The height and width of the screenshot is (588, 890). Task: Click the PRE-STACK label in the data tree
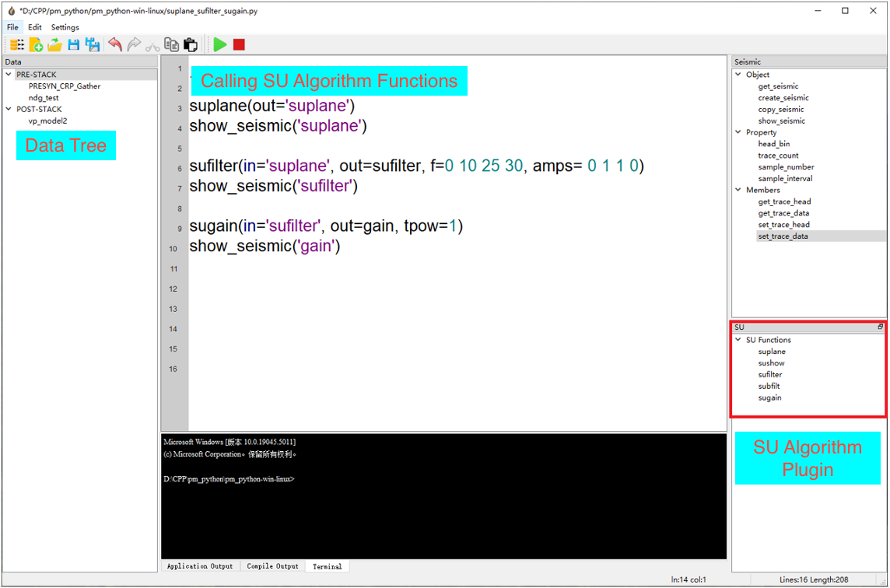click(37, 75)
